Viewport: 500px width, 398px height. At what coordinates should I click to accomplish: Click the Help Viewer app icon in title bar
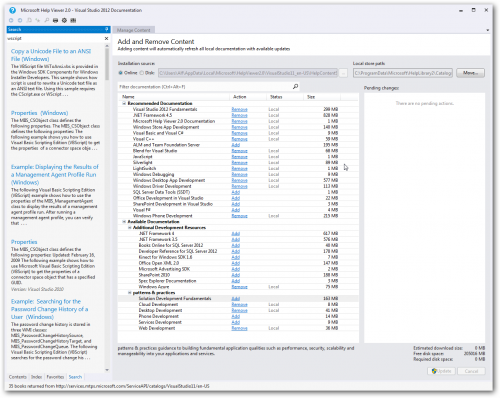point(12,10)
